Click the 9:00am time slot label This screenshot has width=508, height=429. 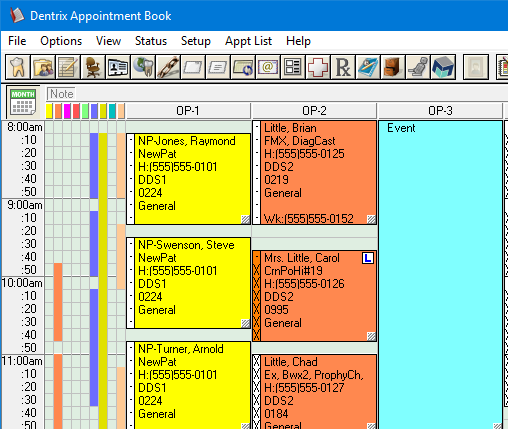pos(25,205)
